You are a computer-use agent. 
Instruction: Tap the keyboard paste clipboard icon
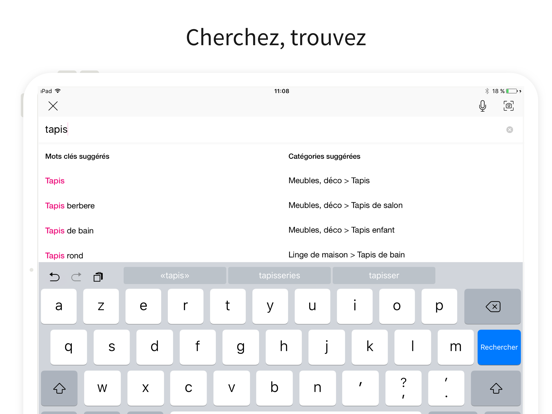coord(98,277)
